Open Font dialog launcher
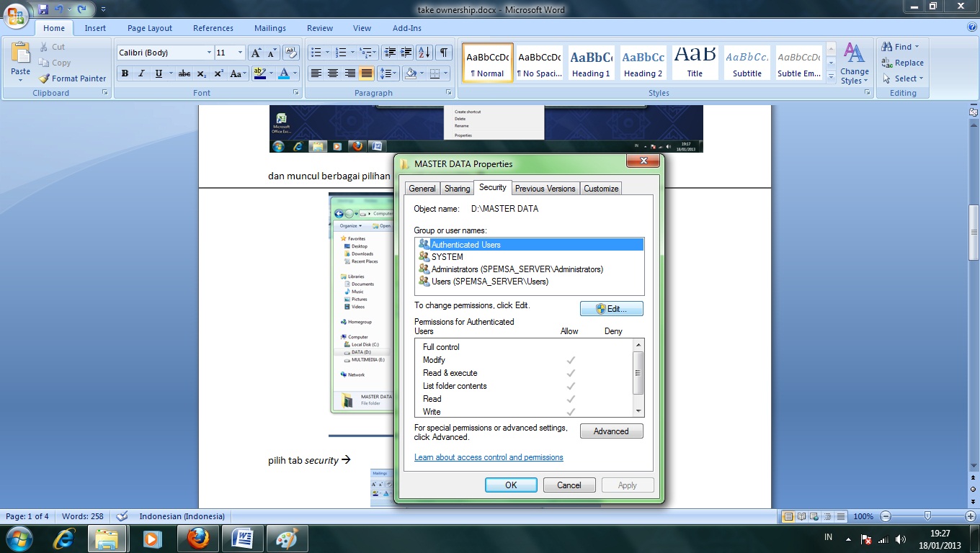Image resolution: width=980 pixels, height=553 pixels. (x=295, y=93)
